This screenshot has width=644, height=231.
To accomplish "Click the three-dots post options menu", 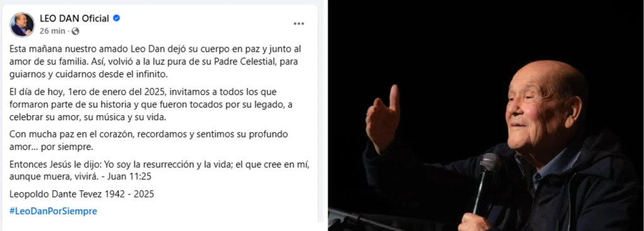I will click(299, 24).
